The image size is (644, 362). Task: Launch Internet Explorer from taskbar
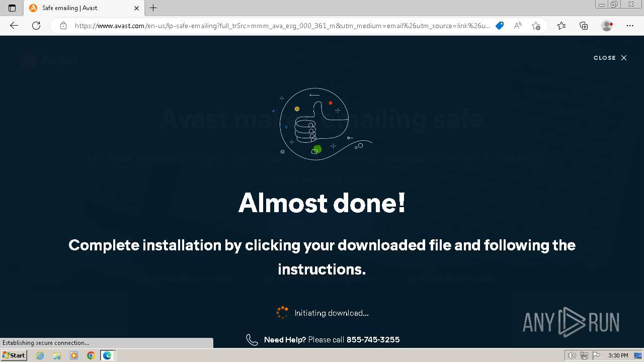click(x=40, y=355)
